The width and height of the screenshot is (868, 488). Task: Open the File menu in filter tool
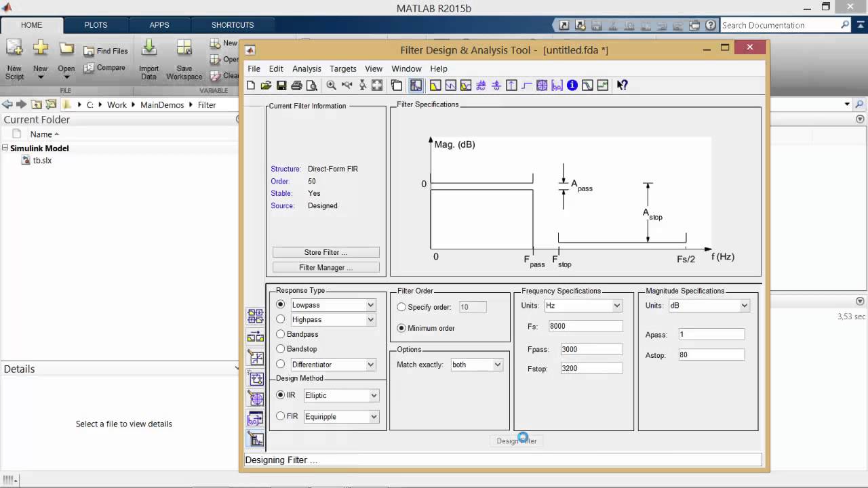coord(254,68)
